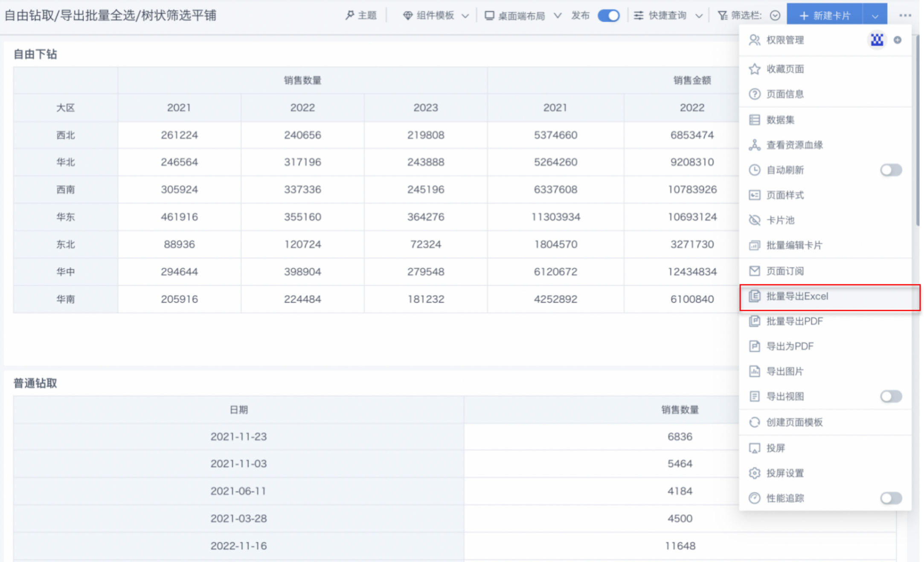Click the performance tracking gauge icon

(x=754, y=498)
